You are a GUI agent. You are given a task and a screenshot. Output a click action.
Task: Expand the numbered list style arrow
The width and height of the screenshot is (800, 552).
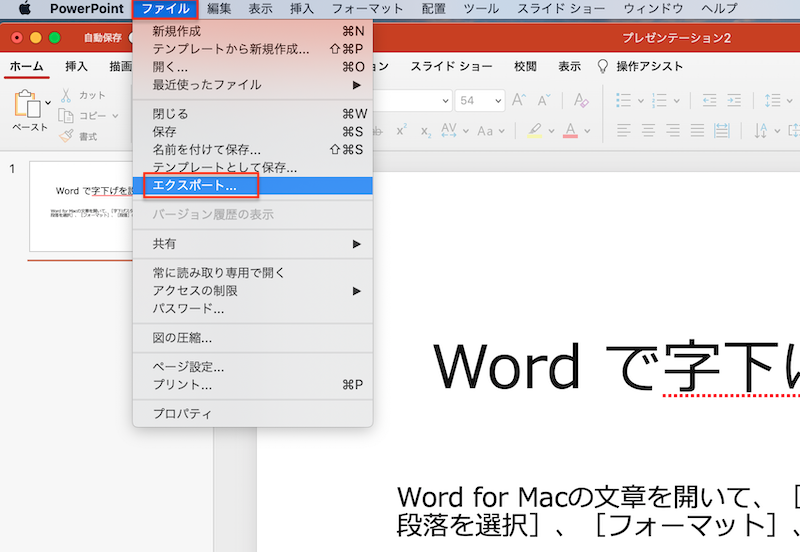[677, 101]
